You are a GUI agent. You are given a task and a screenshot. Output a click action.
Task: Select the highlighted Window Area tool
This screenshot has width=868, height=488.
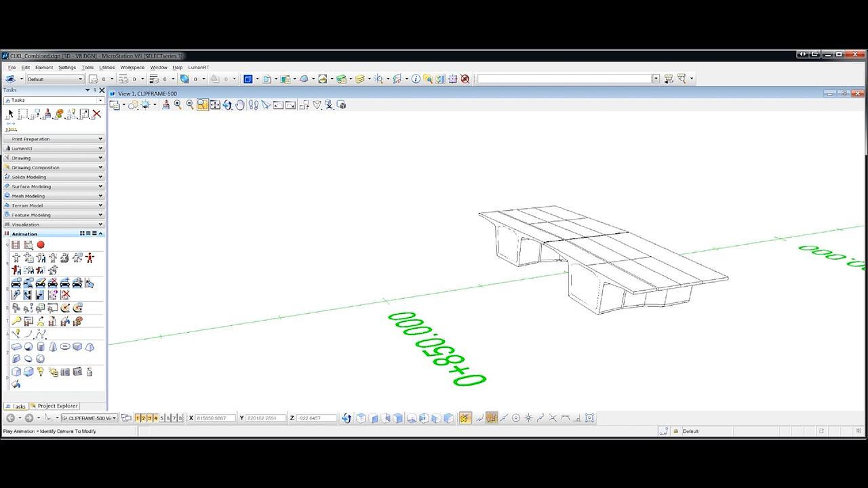[x=203, y=104]
